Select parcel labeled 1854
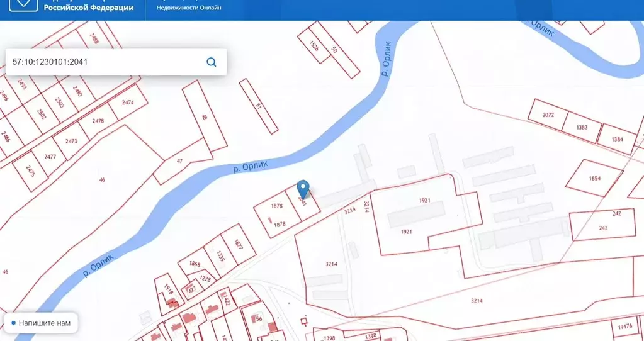Viewport: 644px width, 341px height. [x=595, y=179]
